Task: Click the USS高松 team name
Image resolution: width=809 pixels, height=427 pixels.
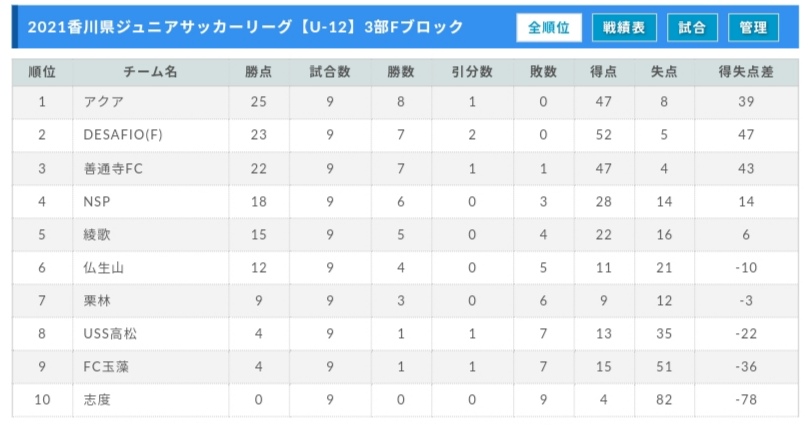Action: click(x=110, y=334)
